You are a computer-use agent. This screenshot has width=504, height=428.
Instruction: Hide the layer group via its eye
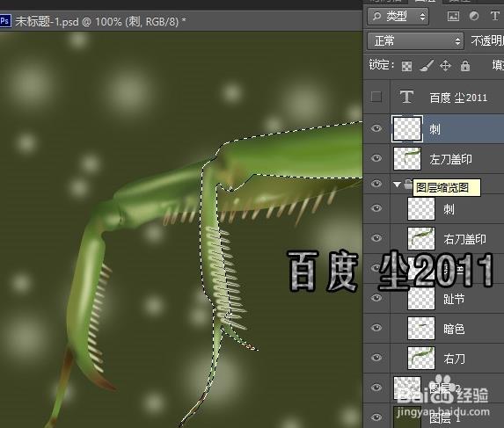[x=376, y=184]
